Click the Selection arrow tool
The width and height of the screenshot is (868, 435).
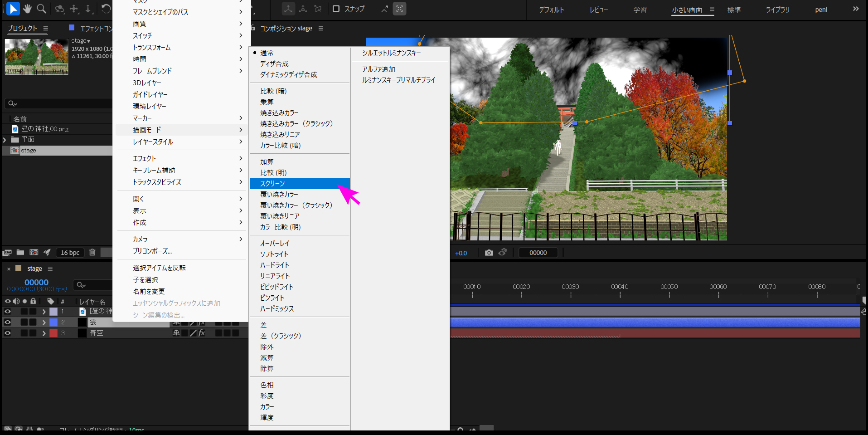tap(13, 9)
